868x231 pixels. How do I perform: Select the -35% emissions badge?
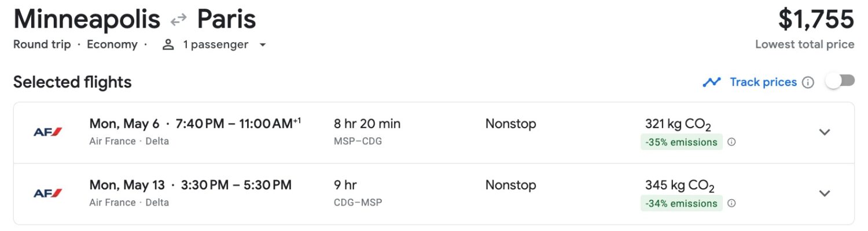682,142
